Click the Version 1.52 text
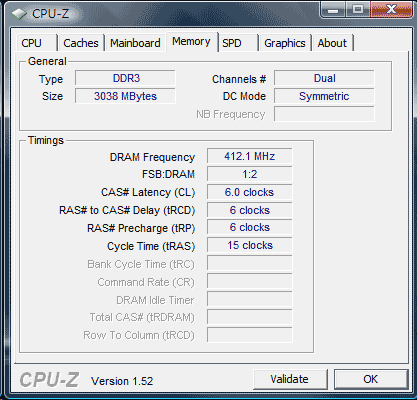 coord(122,381)
